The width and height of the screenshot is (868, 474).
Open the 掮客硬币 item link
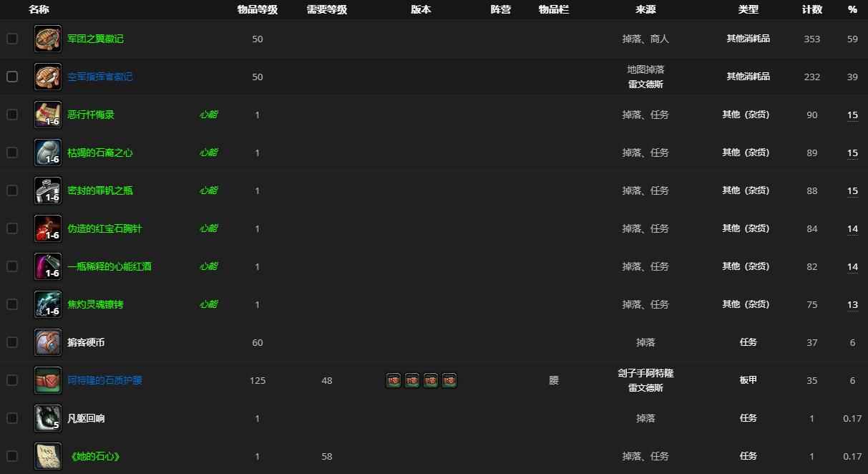[86, 342]
